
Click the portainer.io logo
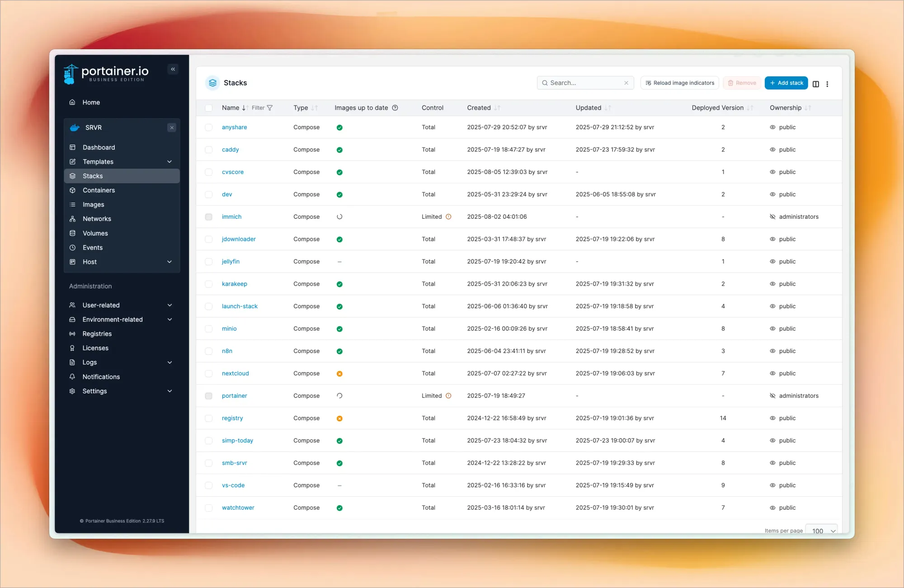[x=106, y=74]
